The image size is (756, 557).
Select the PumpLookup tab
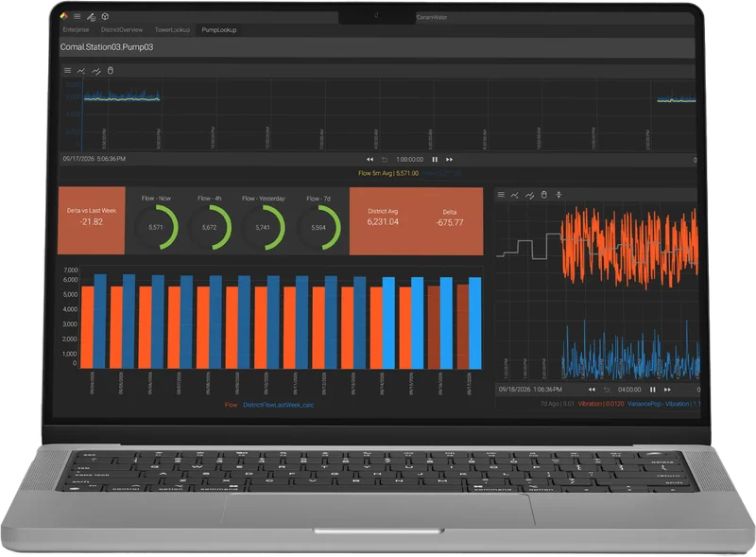point(219,30)
